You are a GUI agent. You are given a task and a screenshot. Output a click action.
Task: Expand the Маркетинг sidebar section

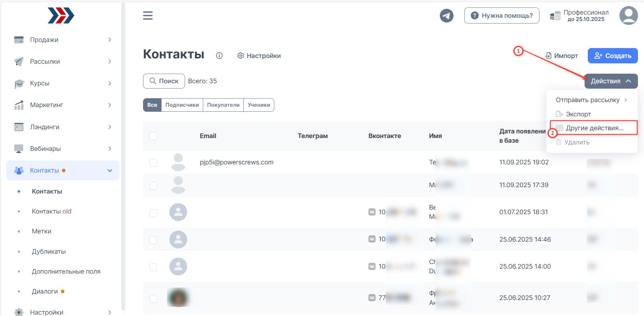point(63,105)
